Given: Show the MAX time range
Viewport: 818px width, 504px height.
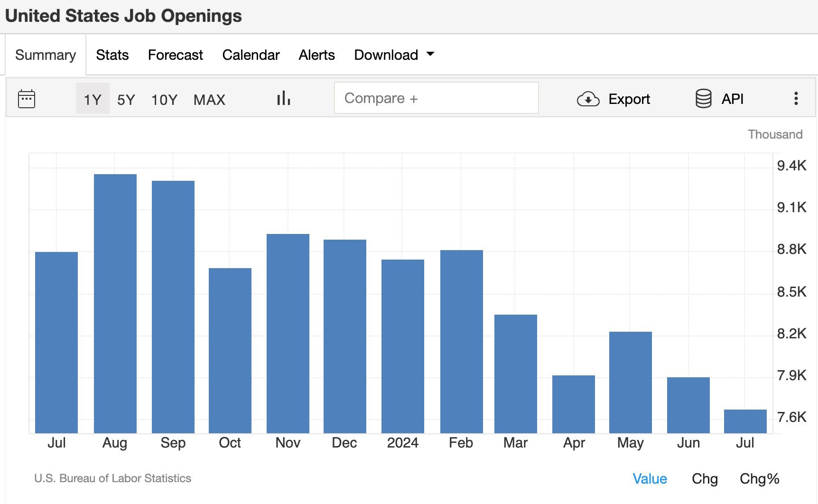Looking at the screenshot, I should [x=209, y=100].
